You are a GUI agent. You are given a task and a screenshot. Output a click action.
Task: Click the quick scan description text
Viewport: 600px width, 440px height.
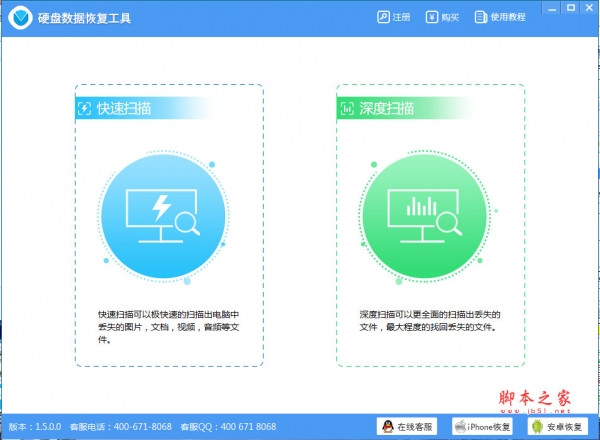pos(169,327)
